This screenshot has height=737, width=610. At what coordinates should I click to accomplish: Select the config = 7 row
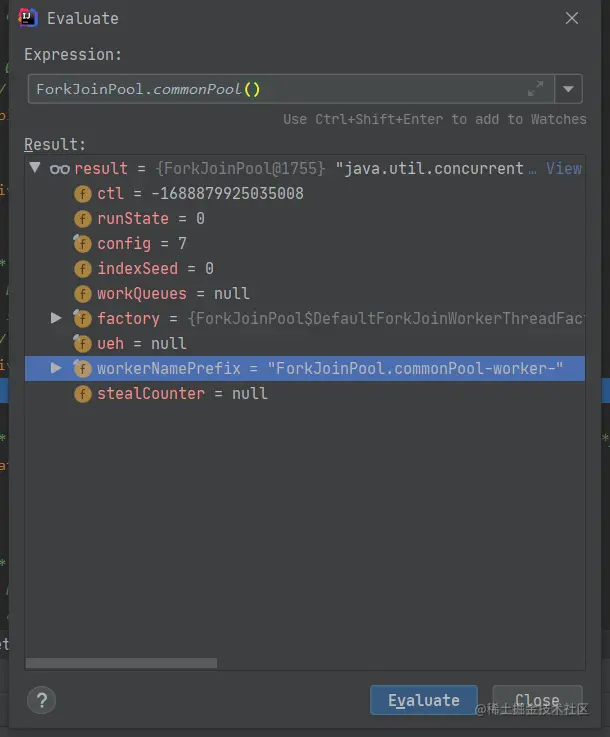(305, 243)
